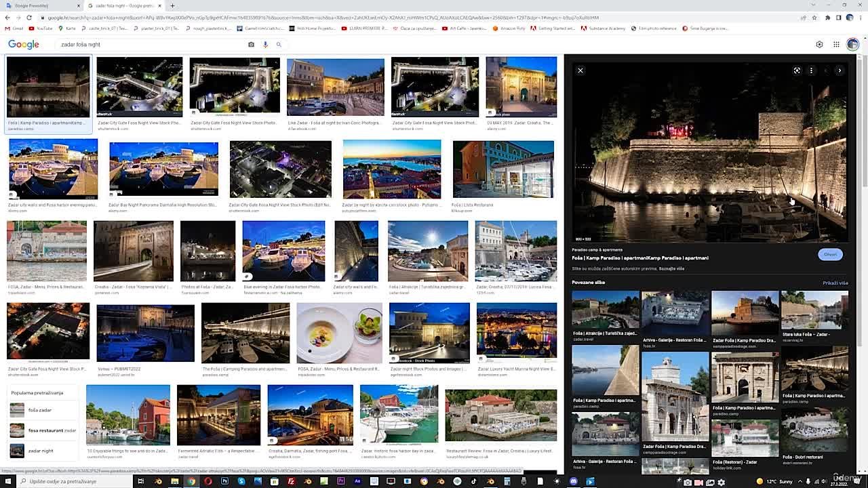Open 'Restaurant Review: Fosa at Zadar' thumbnail
Image resolution: width=868 pixels, height=488 pixels.
click(501, 415)
